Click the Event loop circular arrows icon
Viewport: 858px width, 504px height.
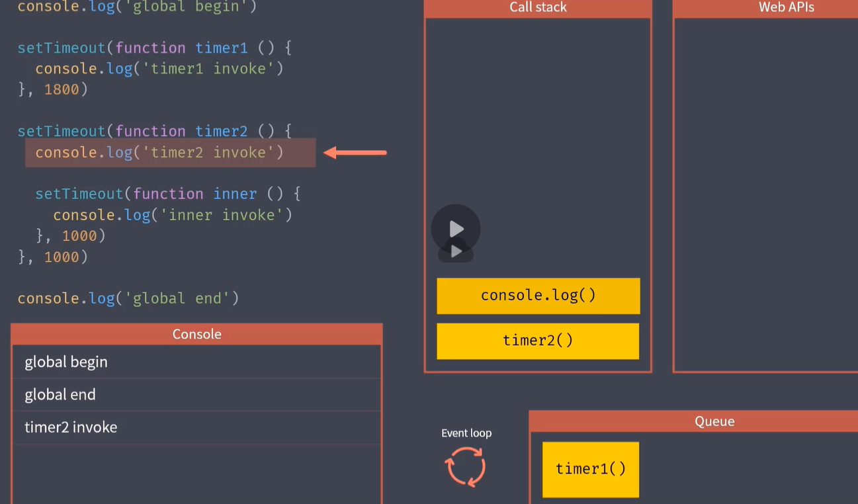(466, 466)
